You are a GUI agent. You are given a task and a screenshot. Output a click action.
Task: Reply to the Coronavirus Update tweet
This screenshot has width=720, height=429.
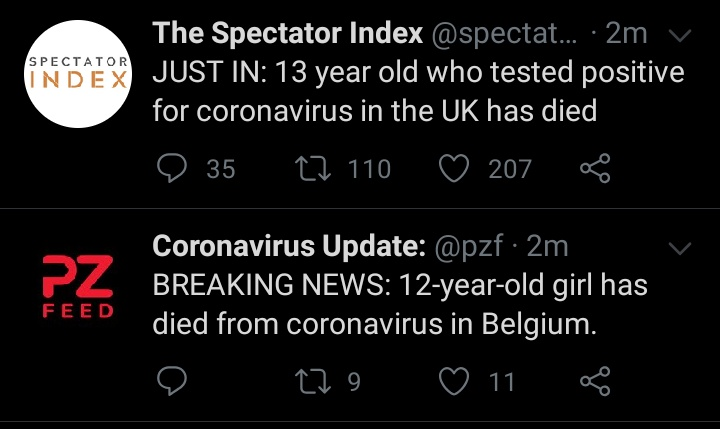pos(172,381)
